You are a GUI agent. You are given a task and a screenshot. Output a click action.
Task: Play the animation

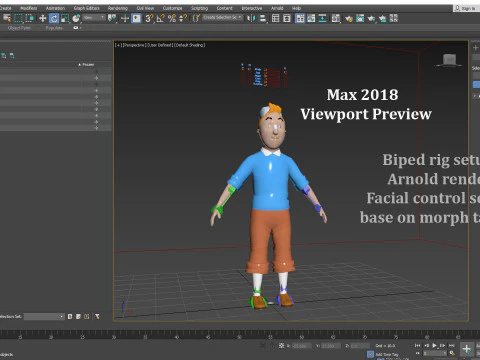(434, 345)
